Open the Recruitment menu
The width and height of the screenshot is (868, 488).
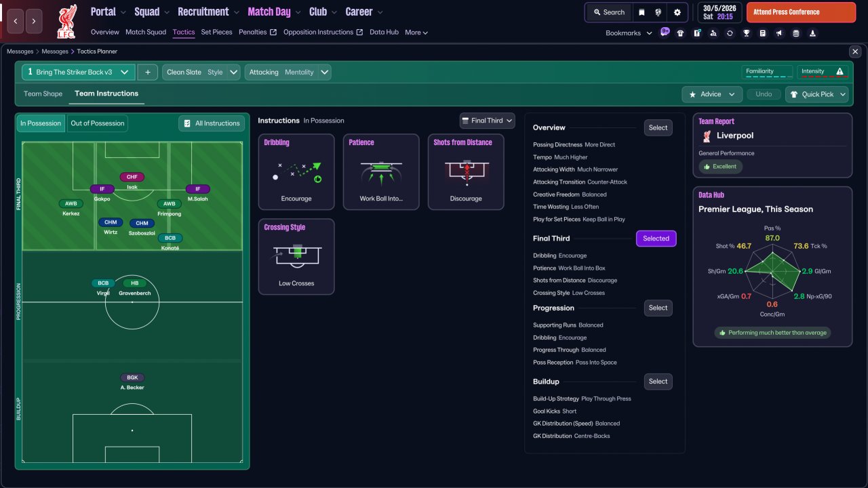209,12
